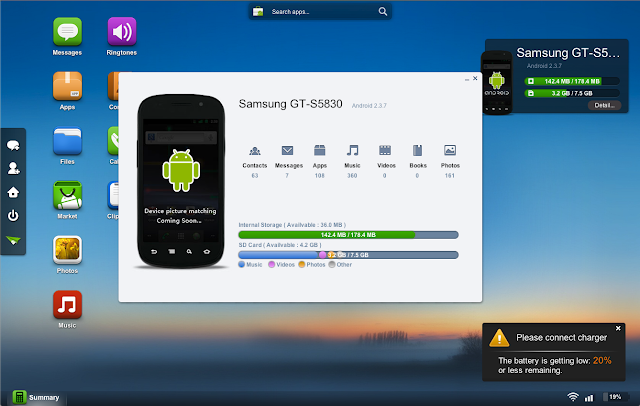Click the 'Please connect charger' heading
This screenshot has width=640, height=406.
tap(561, 337)
